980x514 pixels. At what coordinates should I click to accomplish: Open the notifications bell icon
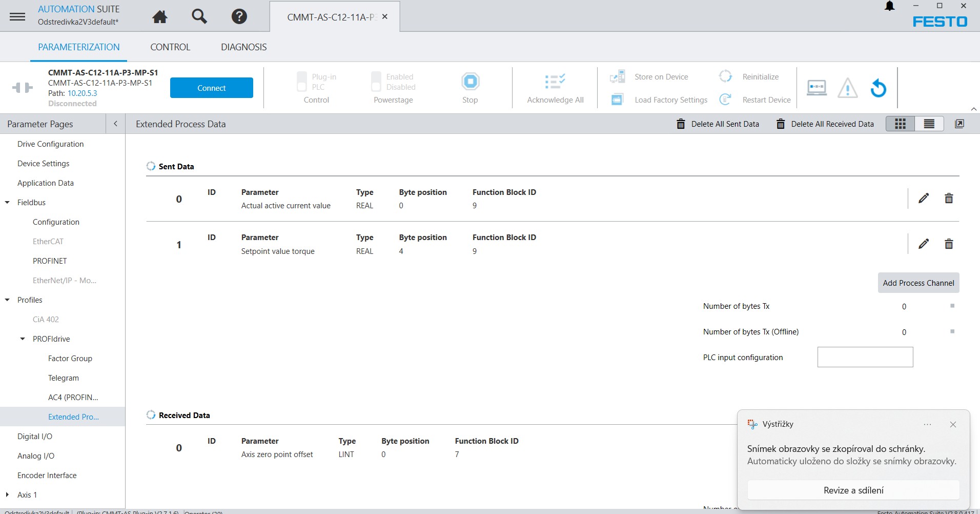(x=890, y=6)
